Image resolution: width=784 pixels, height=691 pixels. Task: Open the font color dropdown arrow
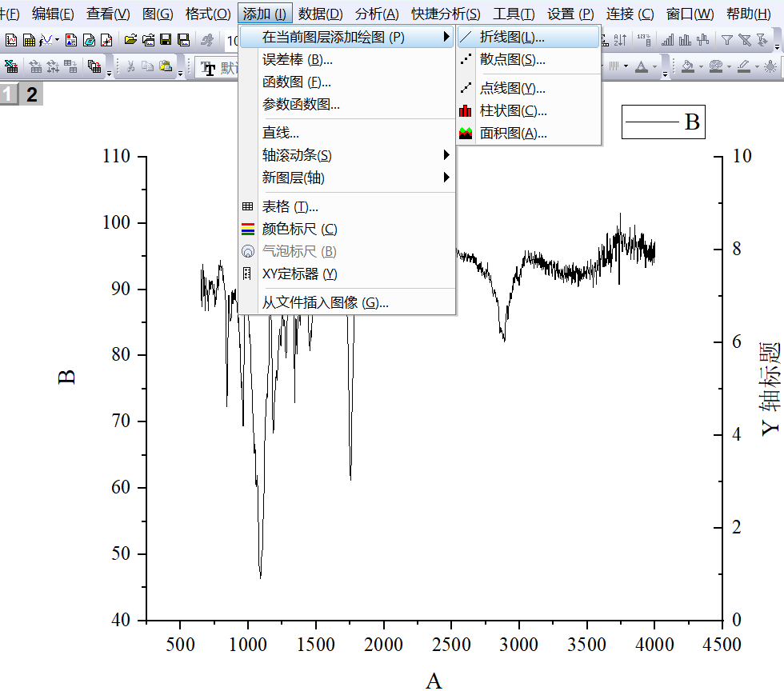tap(655, 67)
